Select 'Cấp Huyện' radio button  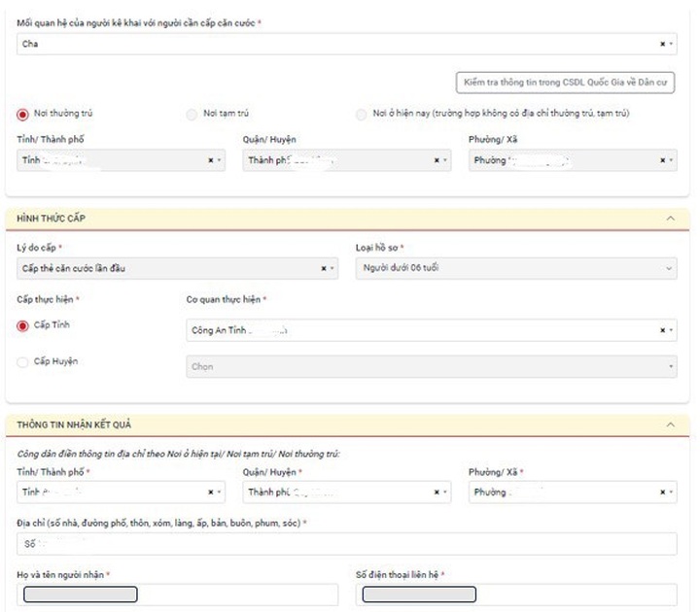point(23,362)
